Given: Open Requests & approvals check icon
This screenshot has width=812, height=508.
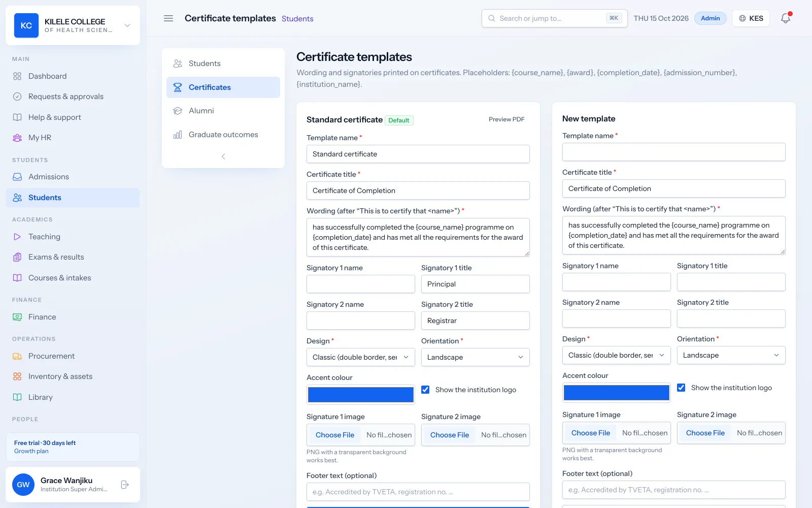Looking at the screenshot, I should pyautogui.click(x=17, y=97).
